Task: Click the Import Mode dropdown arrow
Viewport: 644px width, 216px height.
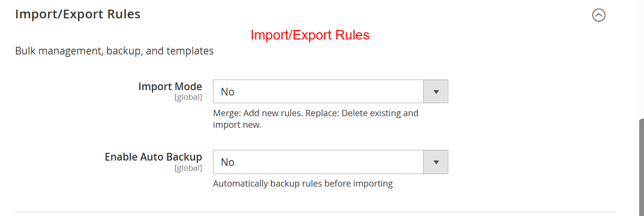Action: point(436,92)
